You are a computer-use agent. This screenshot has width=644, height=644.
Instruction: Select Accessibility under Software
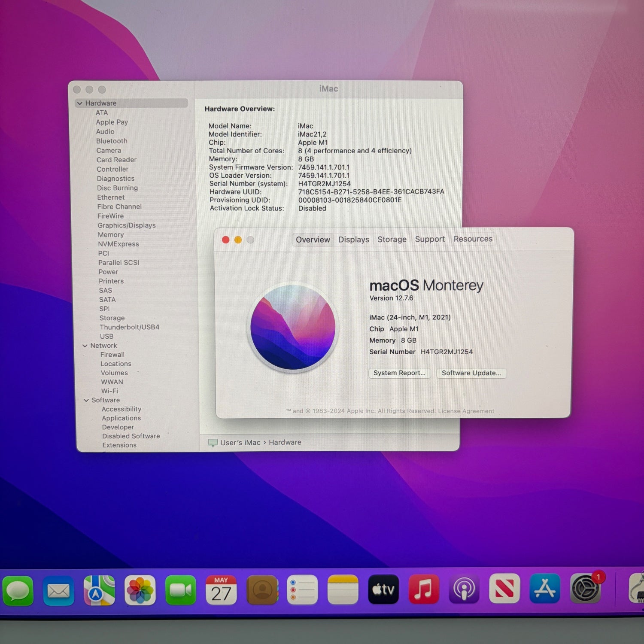click(x=122, y=409)
